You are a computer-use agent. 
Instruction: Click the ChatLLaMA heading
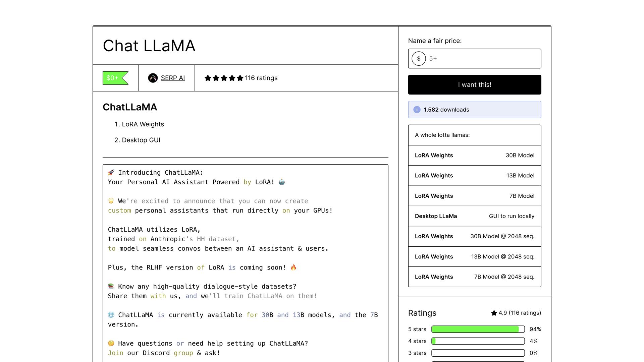coord(130,107)
